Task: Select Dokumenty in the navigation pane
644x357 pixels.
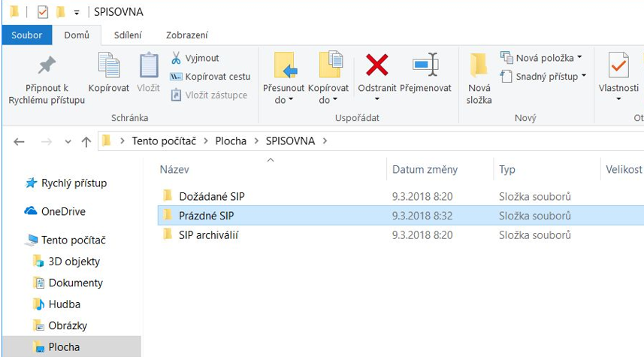Action: [x=75, y=283]
